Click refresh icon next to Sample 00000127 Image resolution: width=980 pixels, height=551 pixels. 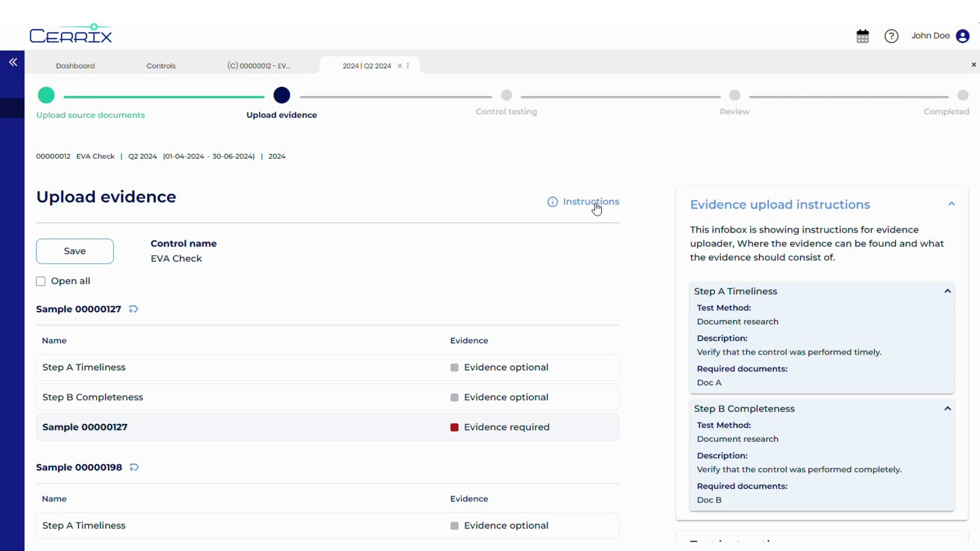pyautogui.click(x=133, y=309)
